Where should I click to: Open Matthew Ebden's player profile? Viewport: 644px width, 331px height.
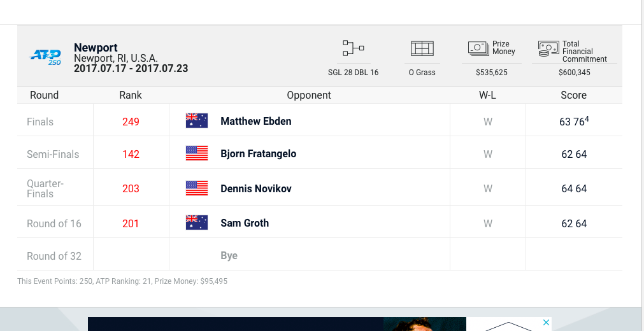click(x=256, y=121)
